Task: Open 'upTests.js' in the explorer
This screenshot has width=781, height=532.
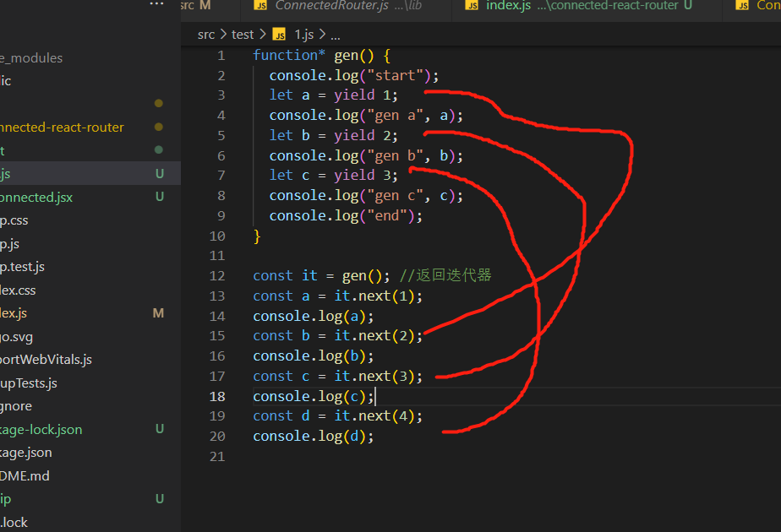Action: [x=90, y=383]
